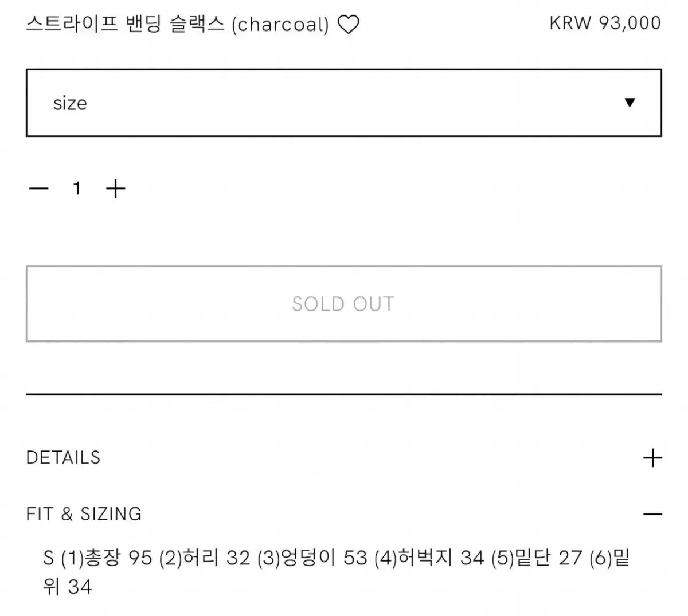Collapse the FIT & SIZING section

click(84, 514)
